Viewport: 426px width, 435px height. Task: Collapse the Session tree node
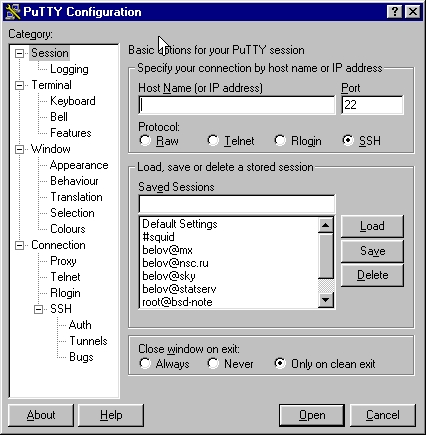[20, 53]
